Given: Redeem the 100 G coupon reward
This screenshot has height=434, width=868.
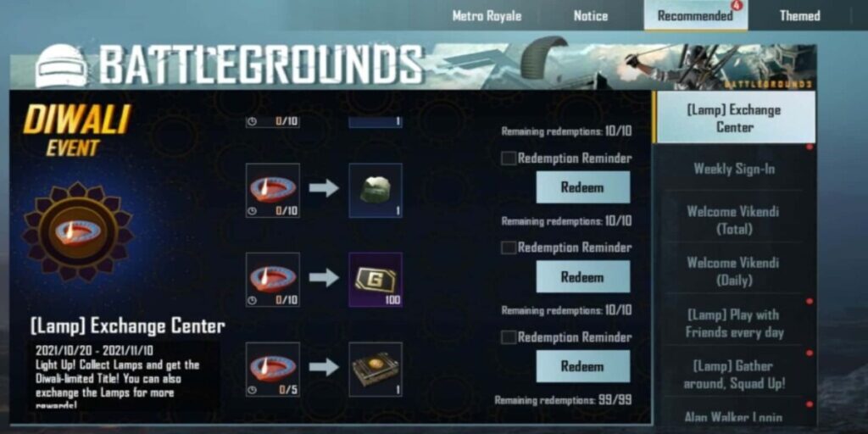Looking at the screenshot, I should [x=583, y=277].
